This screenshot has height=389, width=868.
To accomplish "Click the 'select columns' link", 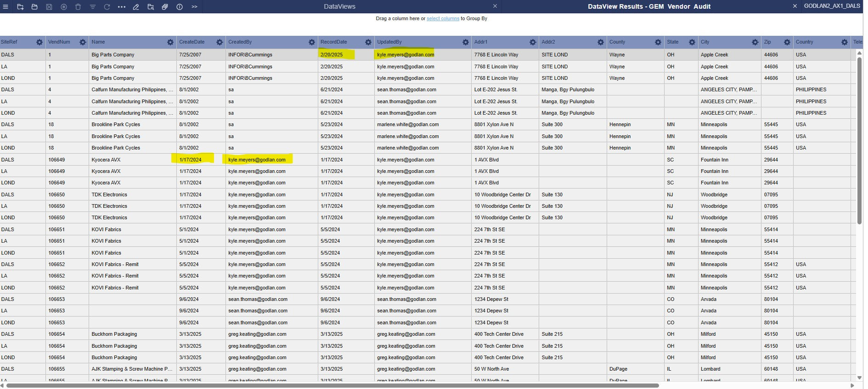I will 443,19.
